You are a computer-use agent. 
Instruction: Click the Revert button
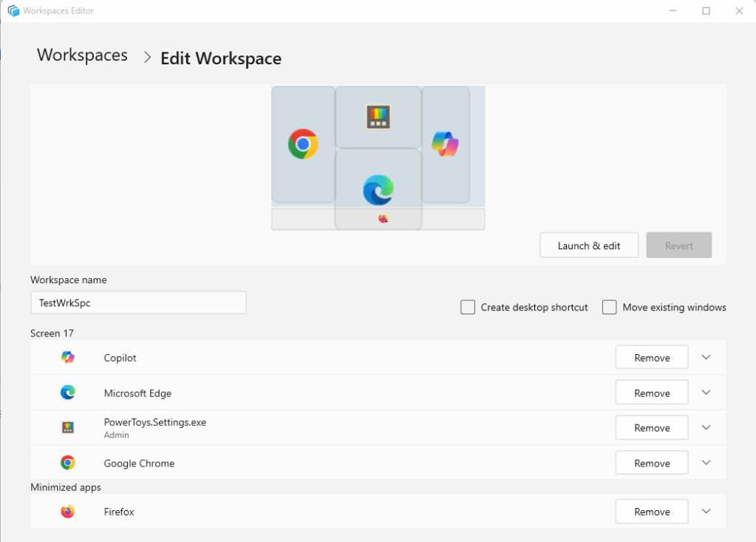[679, 245]
